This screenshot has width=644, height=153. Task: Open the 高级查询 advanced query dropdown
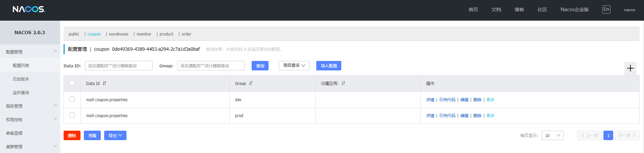[294, 65]
